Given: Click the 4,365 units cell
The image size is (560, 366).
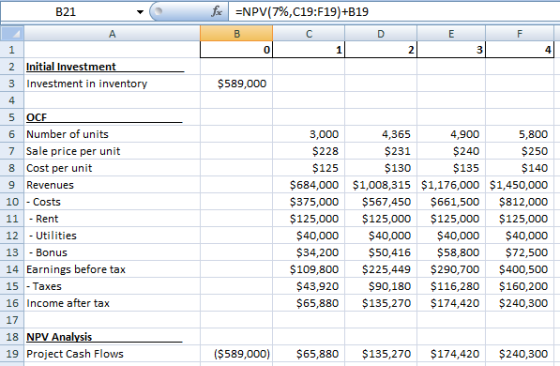Looking at the screenshot, I should point(381,134).
